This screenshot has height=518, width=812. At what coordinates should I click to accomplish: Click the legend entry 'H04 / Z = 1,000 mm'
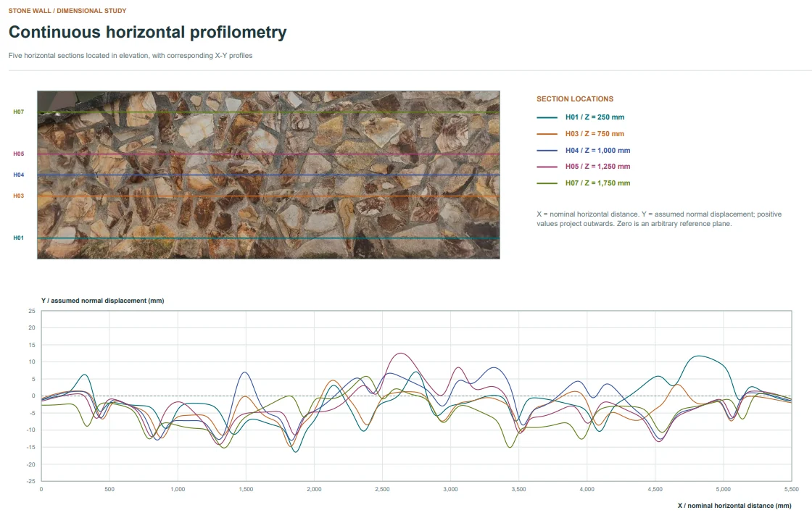point(597,151)
